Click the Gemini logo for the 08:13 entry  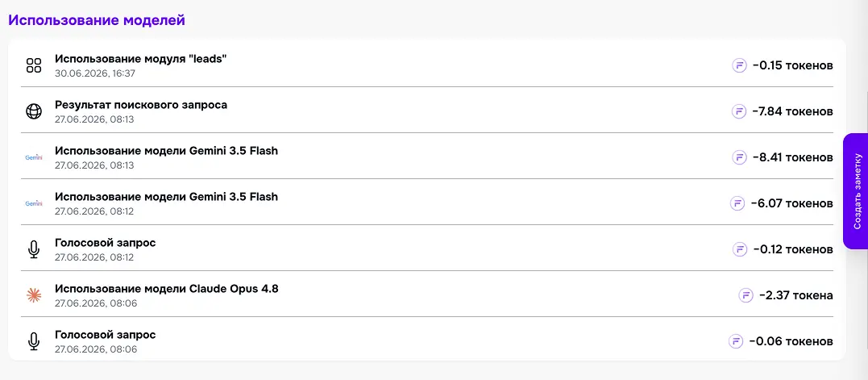[x=34, y=157]
